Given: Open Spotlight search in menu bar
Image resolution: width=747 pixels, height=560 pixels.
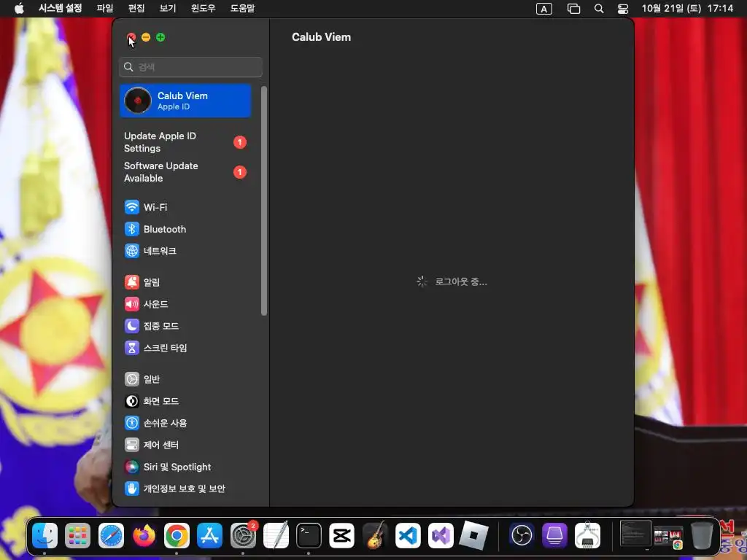Looking at the screenshot, I should [x=599, y=9].
